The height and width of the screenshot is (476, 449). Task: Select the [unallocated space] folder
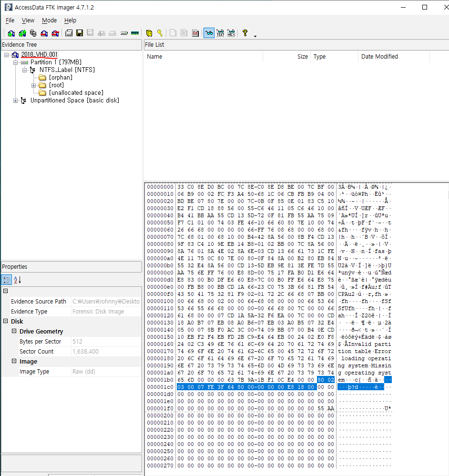pos(76,92)
